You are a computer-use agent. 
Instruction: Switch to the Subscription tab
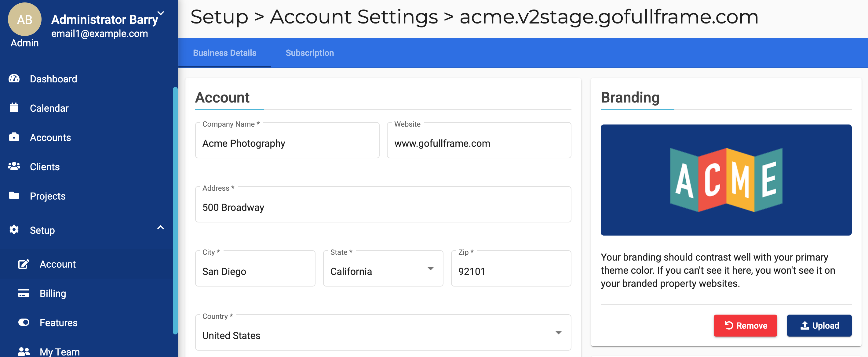pyautogui.click(x=310, y=53)
